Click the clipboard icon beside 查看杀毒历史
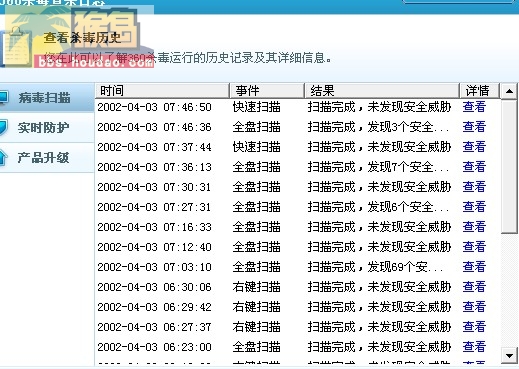This screenshot has width=519, height=369. pos(16,47)
